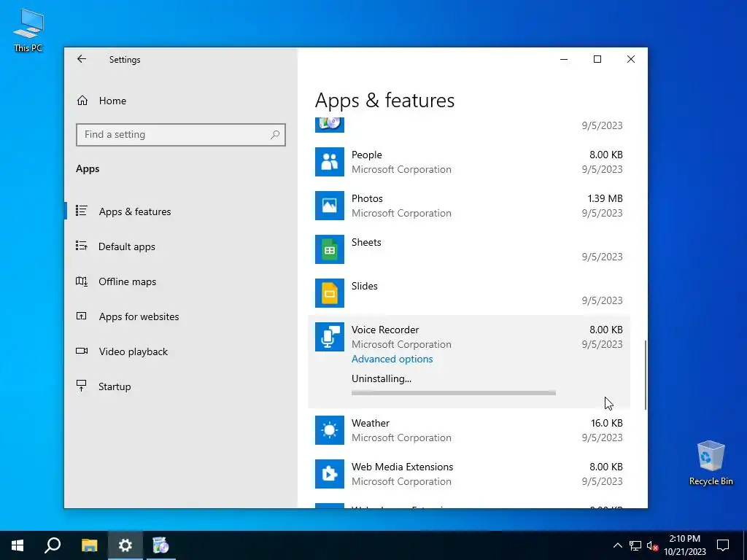The image size is (747, 560).
Task: Open This PC desktop icon
Action: [28, 29]
